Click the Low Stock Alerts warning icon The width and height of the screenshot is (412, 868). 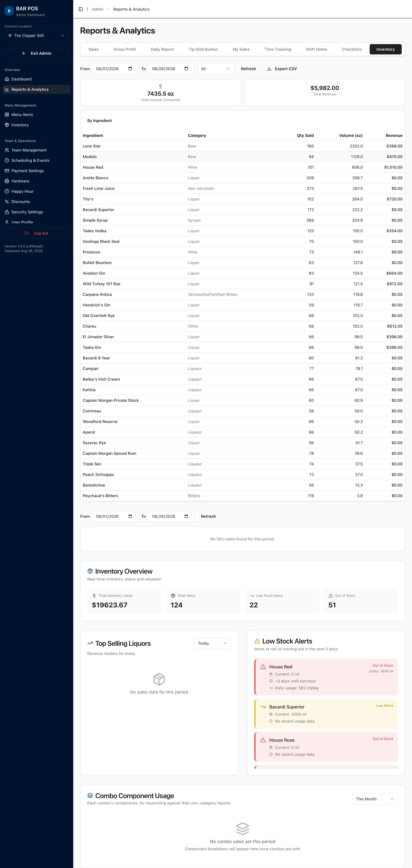257,641
